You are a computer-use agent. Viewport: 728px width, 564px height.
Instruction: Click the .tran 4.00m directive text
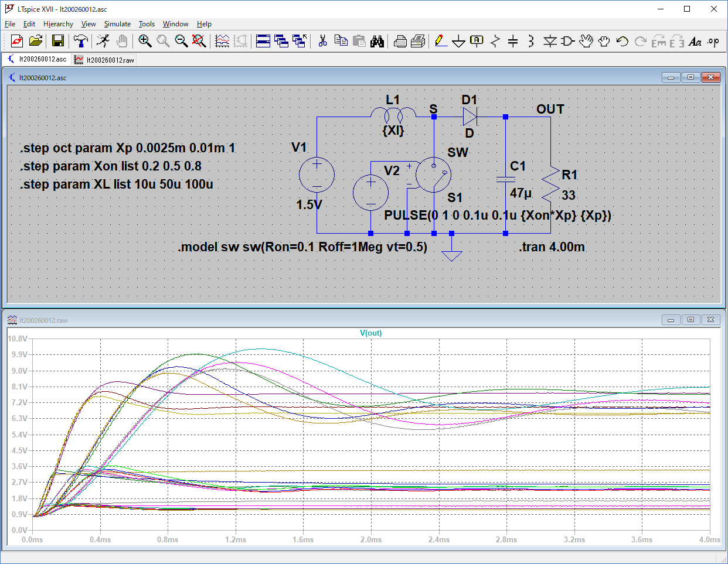(552, 247)
